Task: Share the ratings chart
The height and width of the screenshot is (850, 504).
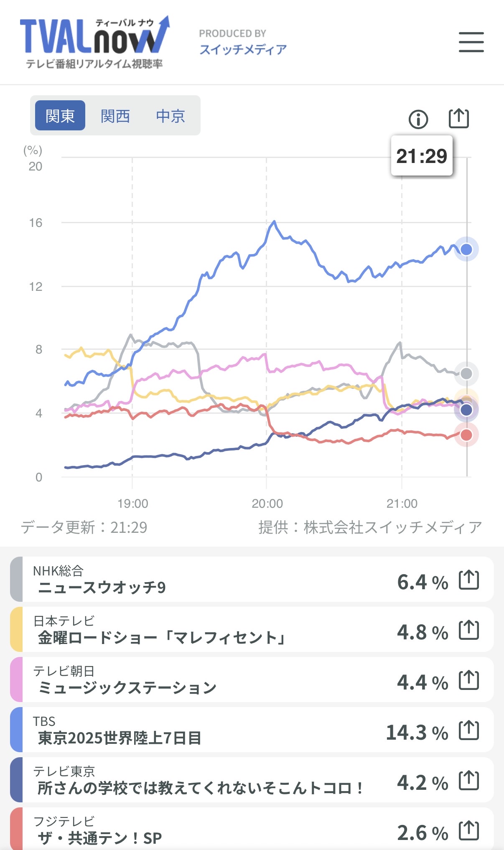Action: point(458,119)
